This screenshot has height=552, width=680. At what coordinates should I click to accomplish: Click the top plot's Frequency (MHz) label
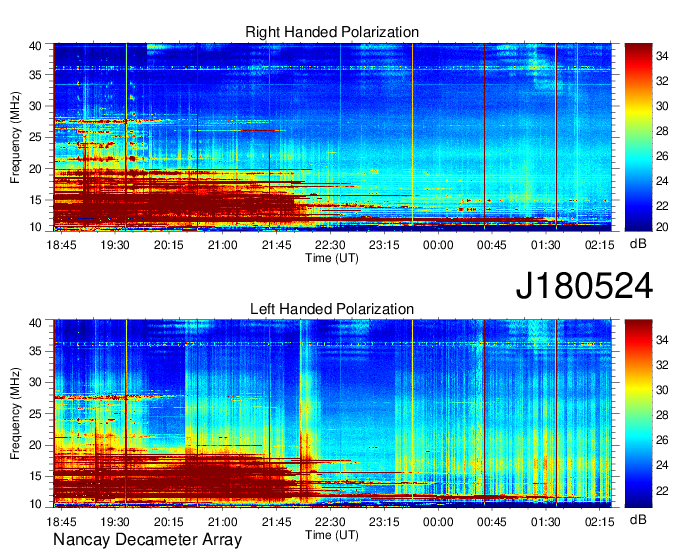15,137
